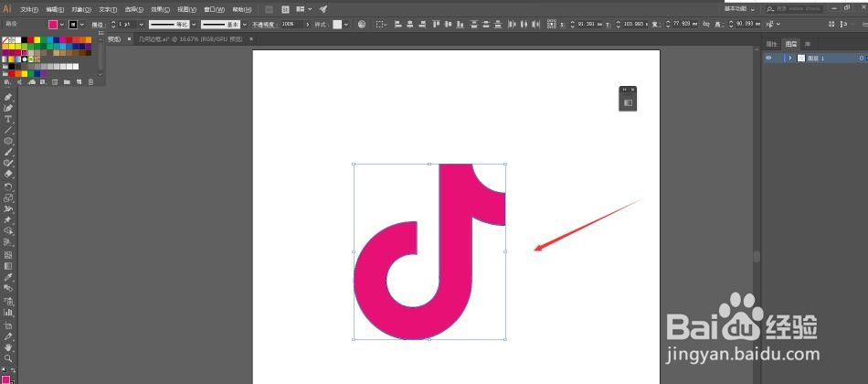
Task: Select the Type tool
Action: pyautogui.click(x=7, y=119)
